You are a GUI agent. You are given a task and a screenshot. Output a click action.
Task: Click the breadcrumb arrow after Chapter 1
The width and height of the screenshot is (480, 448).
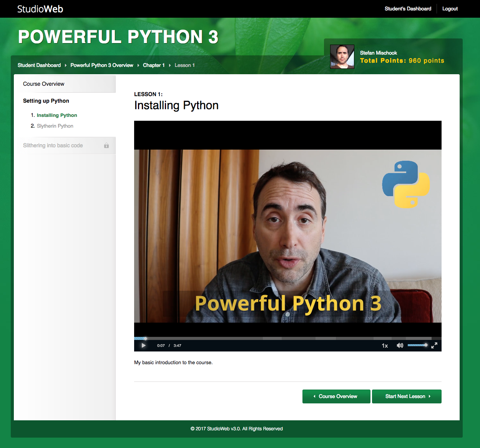point(169,65)
